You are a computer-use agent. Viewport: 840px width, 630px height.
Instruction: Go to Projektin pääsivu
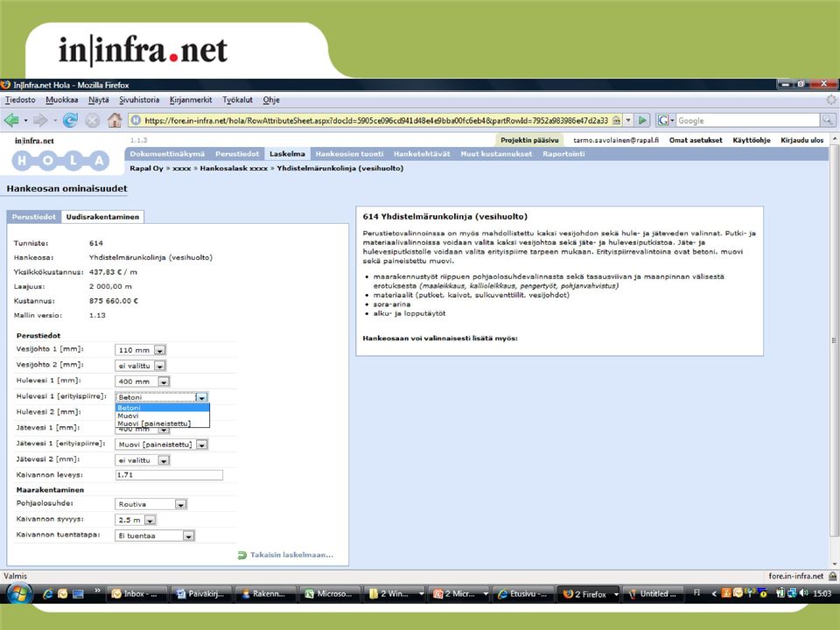coord(529,140)
